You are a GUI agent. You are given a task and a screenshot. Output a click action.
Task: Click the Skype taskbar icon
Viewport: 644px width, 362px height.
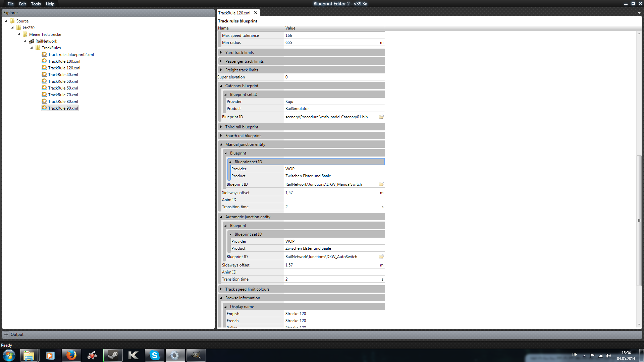[x=154, y=355]
